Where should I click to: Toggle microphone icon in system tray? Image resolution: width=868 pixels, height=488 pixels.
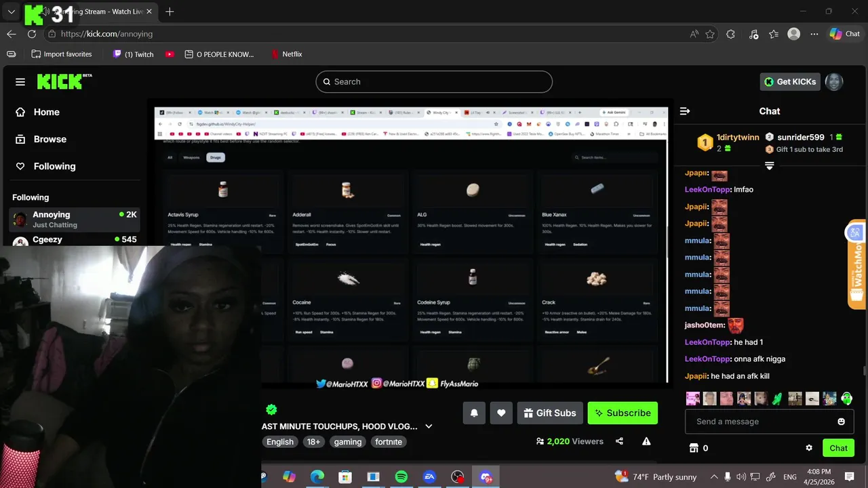click(727, 477)
